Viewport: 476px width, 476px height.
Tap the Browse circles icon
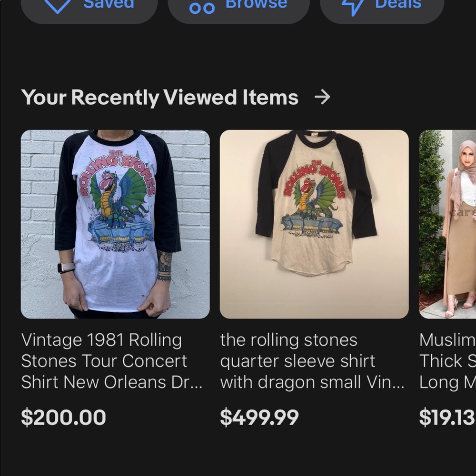202,8
